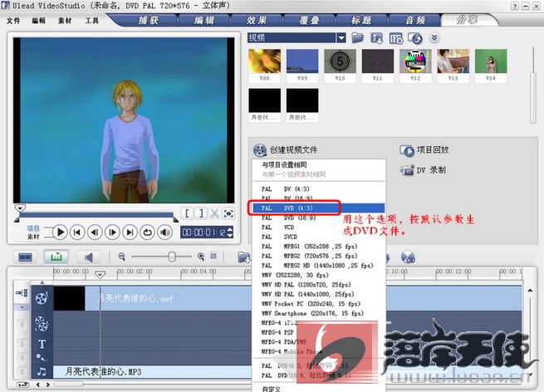Viewport: 544px width, 392px height.
Task: Choose PAL MPEG2 HD (1440x1080) entry
Action: [x=318, y=266]
